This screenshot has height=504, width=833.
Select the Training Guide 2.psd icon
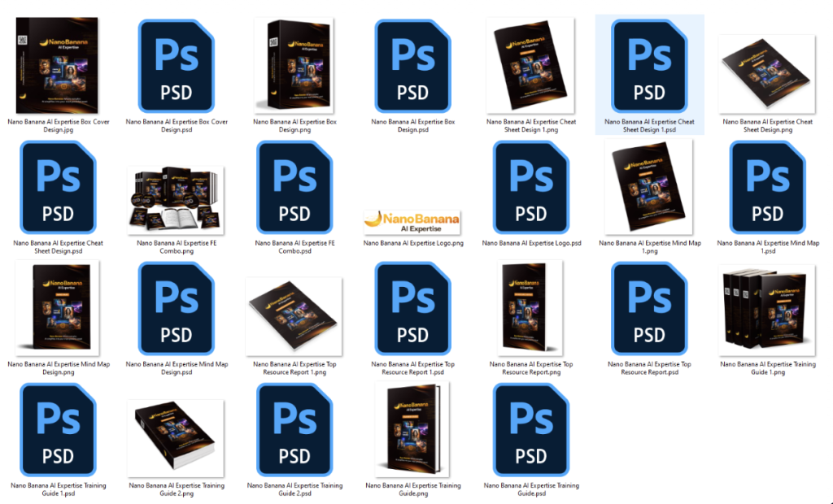[294, 429]
